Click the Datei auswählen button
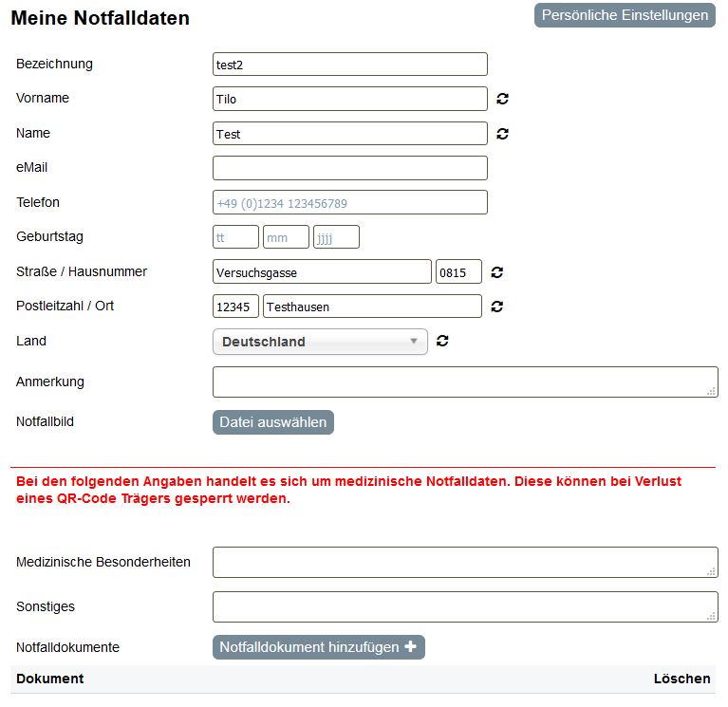The height and width of the screenshot is (707, 728). (273, 422)
